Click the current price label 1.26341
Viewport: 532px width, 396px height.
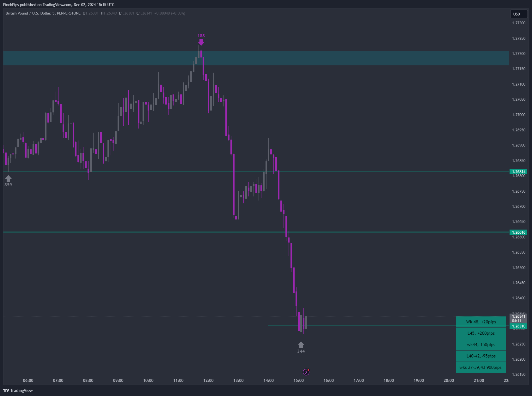pyautogui.click(x=518, y=316)
